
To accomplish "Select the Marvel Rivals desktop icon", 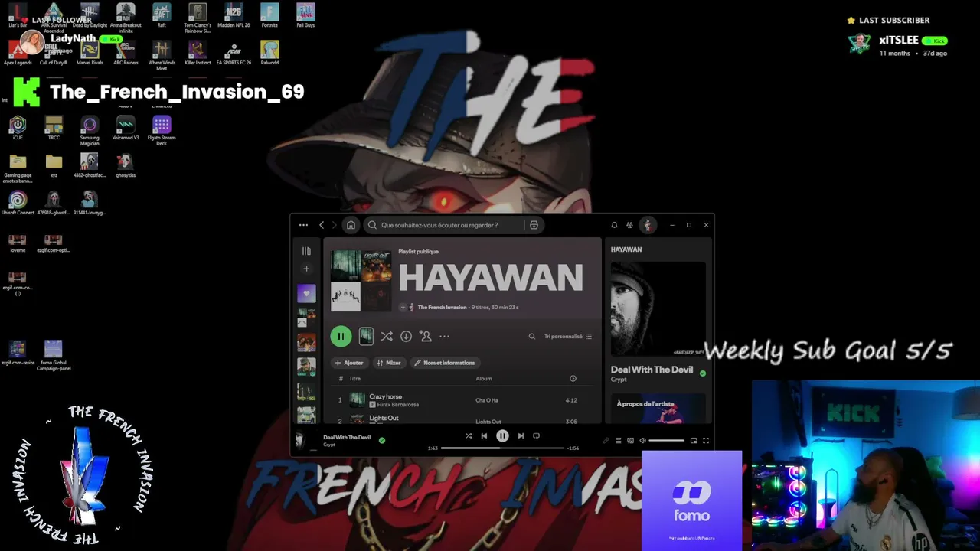I will [x=90, y=53].
